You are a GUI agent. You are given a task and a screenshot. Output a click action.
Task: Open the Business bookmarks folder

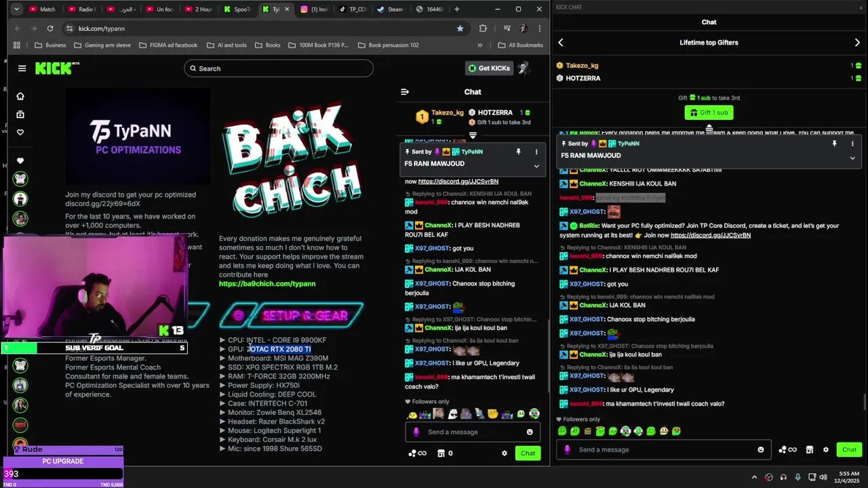coord(50,45)
